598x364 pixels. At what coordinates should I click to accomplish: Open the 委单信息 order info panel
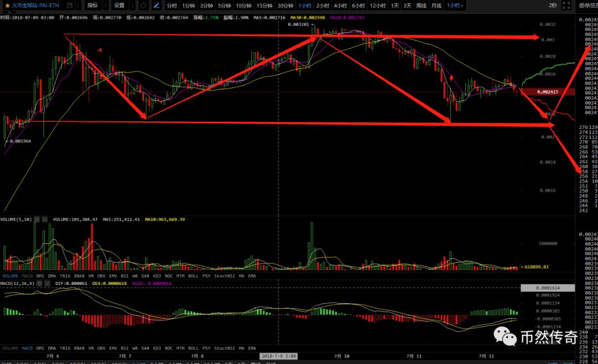click(588, 6)
